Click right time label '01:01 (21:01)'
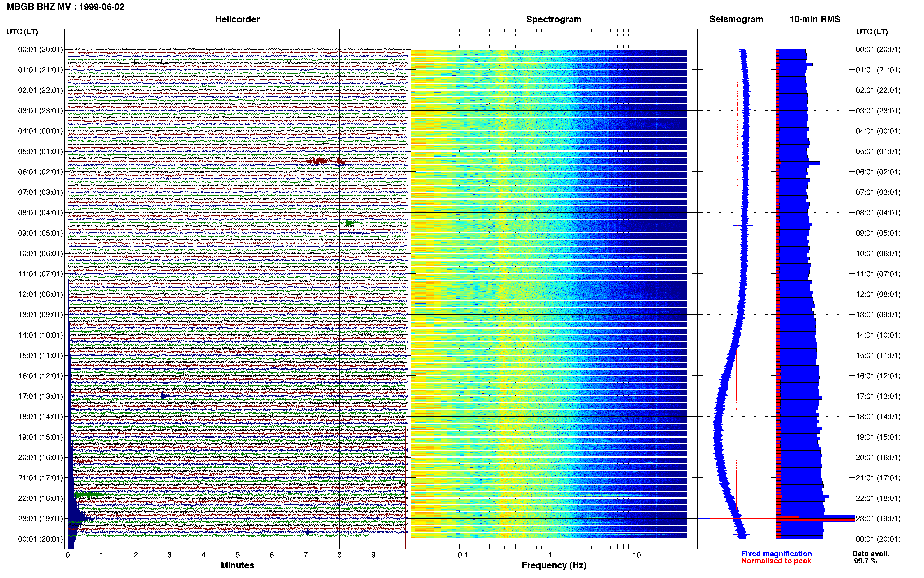The width and height of the screenshot is (924, 578). [878, 70]
